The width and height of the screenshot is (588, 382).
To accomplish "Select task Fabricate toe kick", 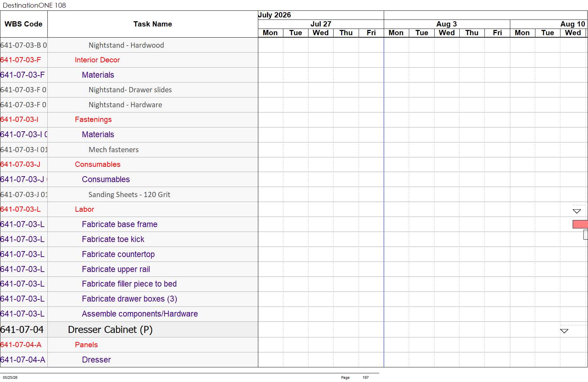I will click(113, 239).
